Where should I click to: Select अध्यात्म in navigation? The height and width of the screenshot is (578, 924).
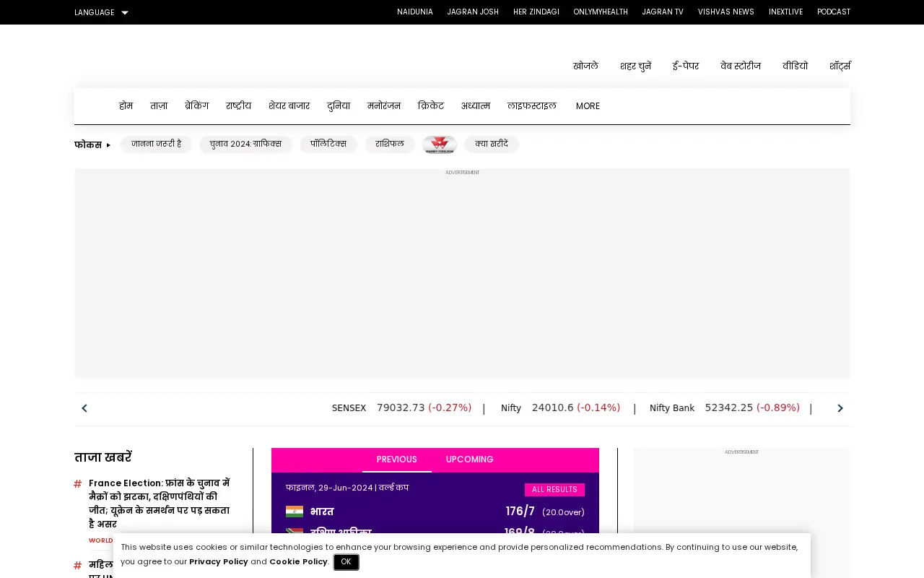[476, 106]
